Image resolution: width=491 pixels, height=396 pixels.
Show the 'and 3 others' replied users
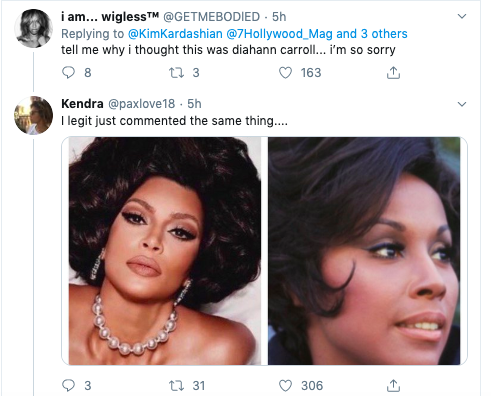[372, 34]
